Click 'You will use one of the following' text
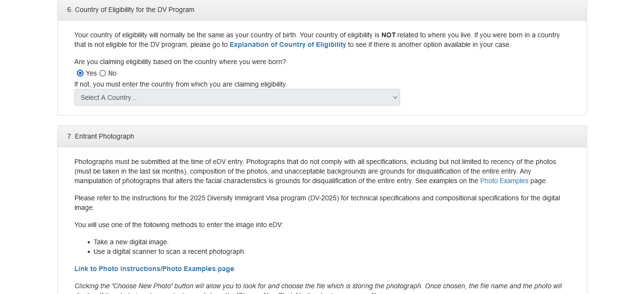Image resolution: width=644 pixels, height=294 pixels. (179, 225)
